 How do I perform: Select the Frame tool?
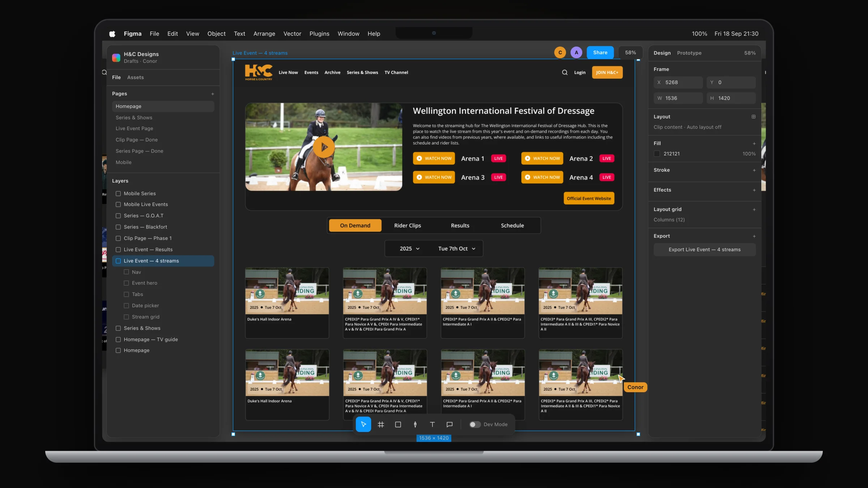click(380, 424)
